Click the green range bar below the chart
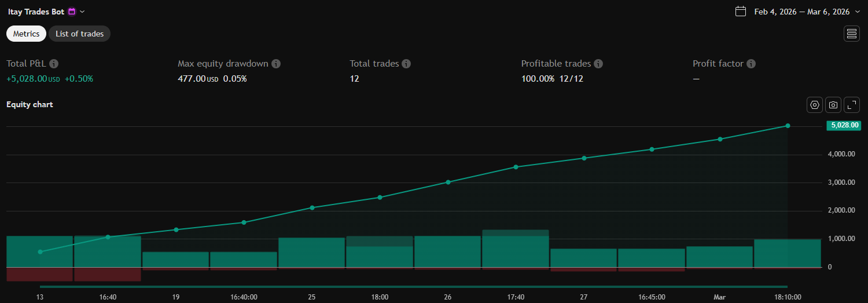Viewport: 868px width, 303px height. [414, 286]
